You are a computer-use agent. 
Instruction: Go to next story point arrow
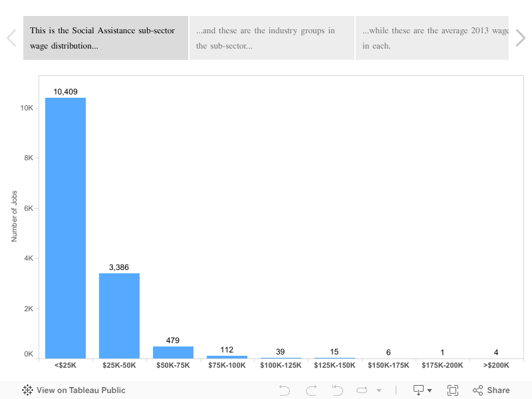coord(521,38)
